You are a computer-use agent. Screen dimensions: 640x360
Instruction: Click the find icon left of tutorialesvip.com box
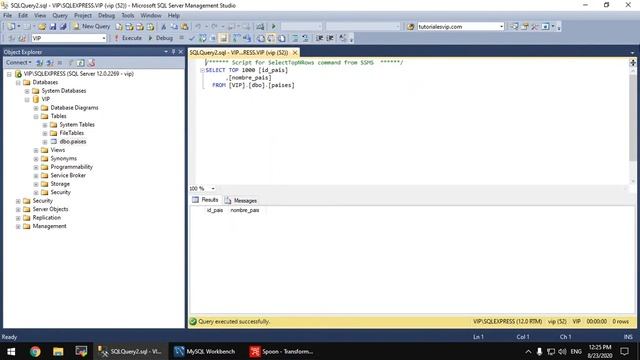(411, 27)
